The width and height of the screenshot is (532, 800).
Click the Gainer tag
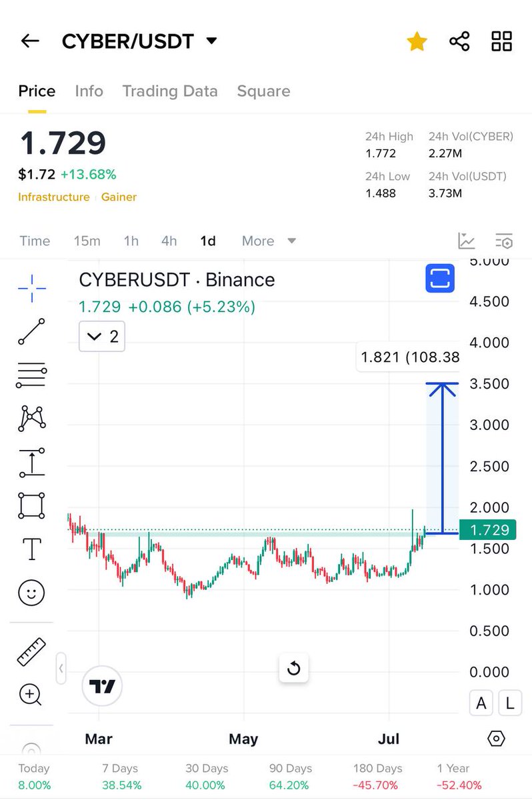(119, 197)
